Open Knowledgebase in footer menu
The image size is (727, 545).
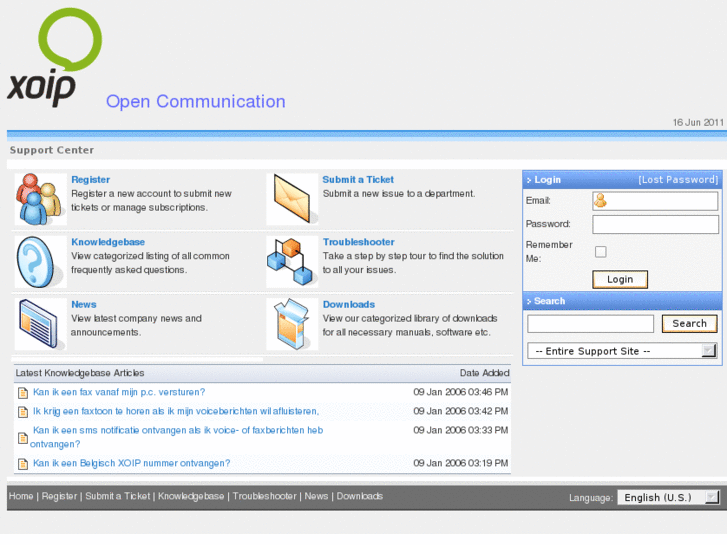coord(191,496)
